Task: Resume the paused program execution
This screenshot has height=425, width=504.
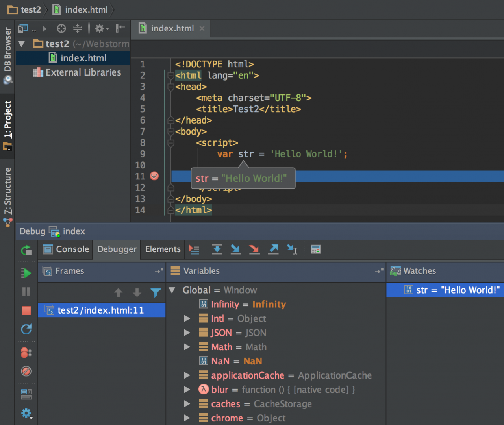Action: 26,273
